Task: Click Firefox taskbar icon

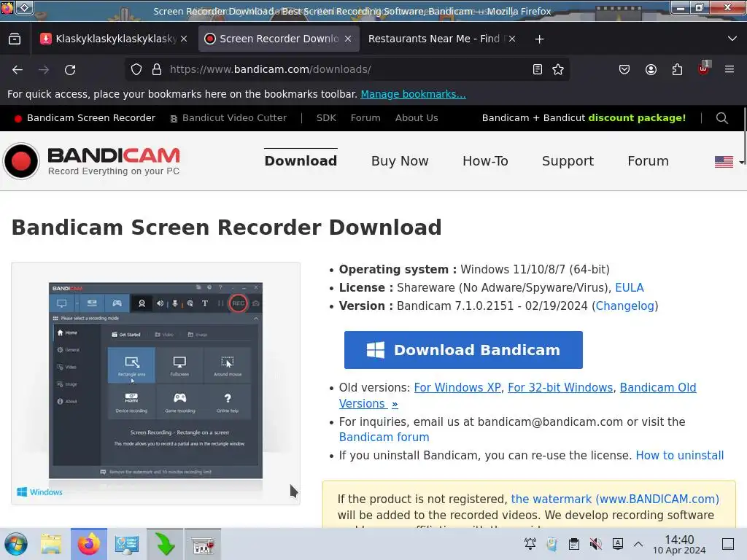Action: [x=88, y=544]
